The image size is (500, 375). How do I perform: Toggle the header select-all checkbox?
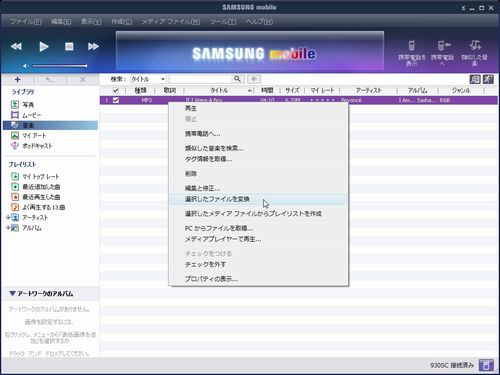tap(116, 90)
